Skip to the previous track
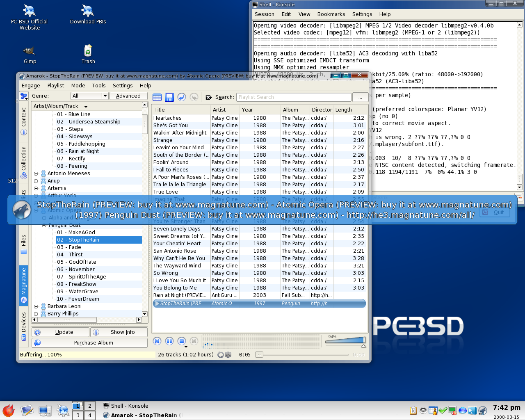 pos(157,341)
